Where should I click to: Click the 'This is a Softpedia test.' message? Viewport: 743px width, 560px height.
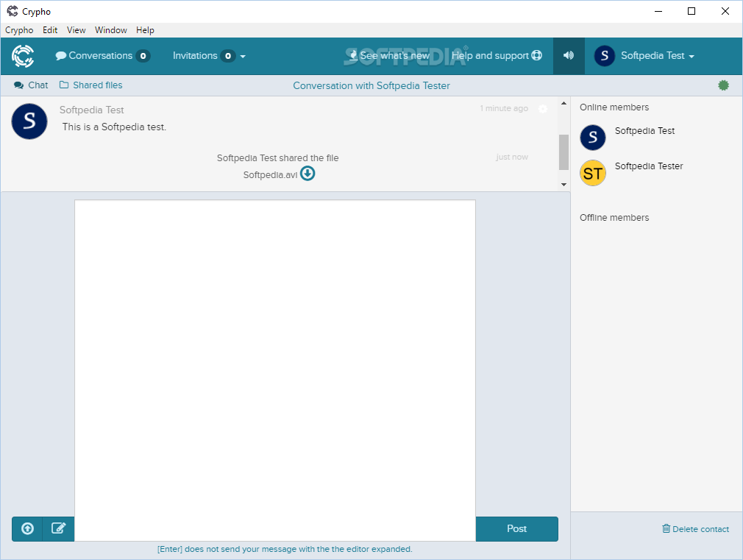[x=114, y=127]
